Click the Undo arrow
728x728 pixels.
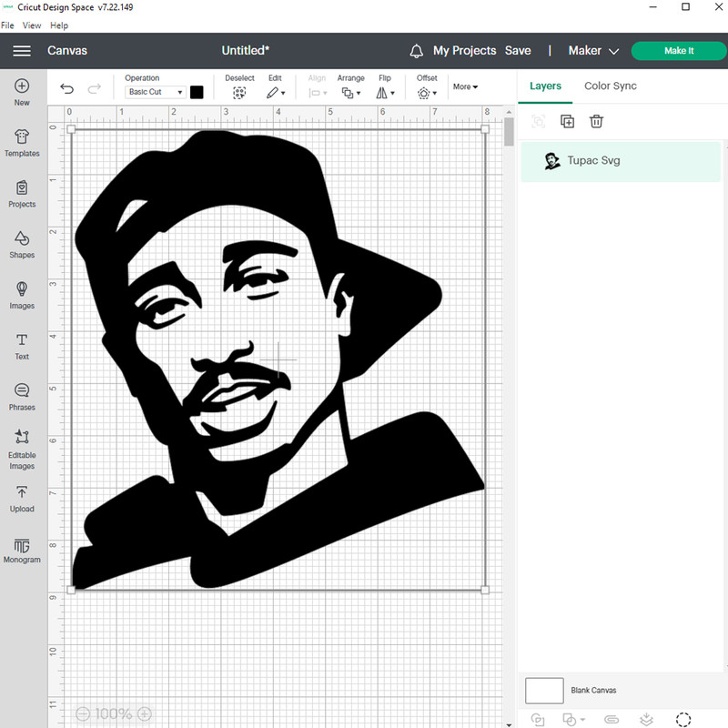click(x=67, y=88)
